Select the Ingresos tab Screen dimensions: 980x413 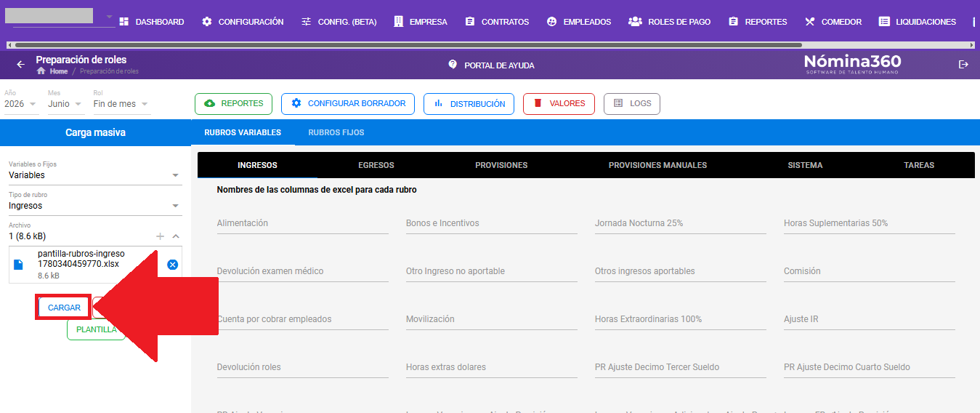pos(257,165)
